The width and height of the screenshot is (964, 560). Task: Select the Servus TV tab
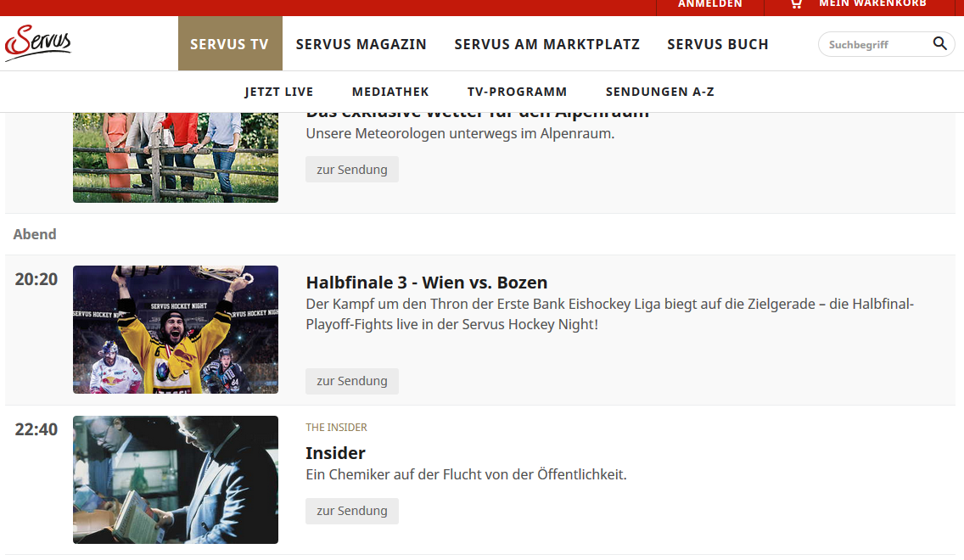[x=229, y=44]
